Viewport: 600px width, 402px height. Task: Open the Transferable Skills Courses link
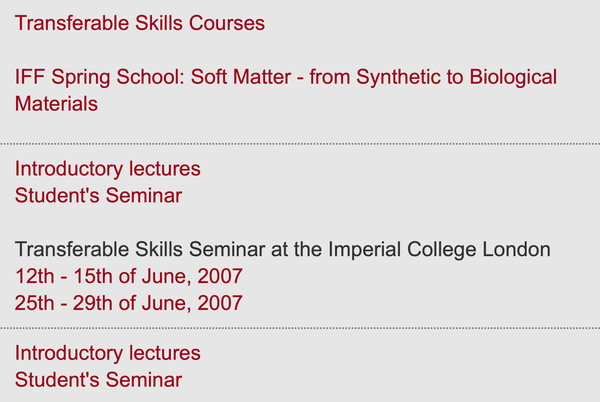point(140,23)
